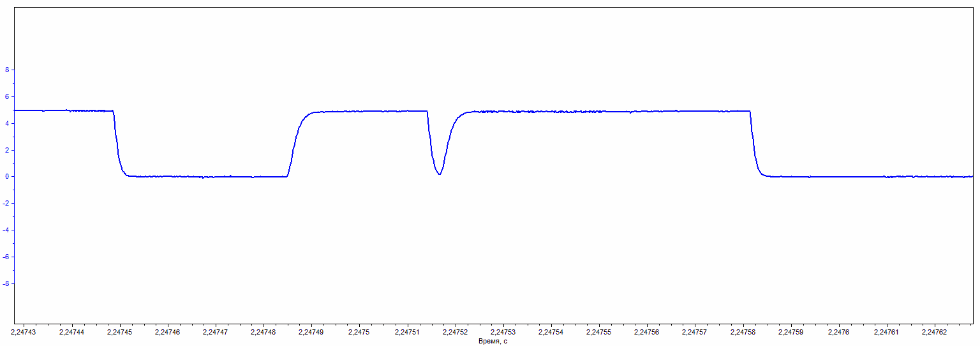Click the Y-axis value 8
The width and height of the screenshot is (980, 346).
pos(7,70)
